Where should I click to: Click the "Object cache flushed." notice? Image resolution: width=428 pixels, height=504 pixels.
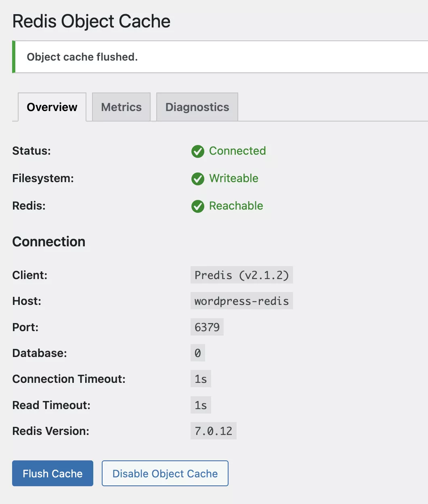(82, 57)
